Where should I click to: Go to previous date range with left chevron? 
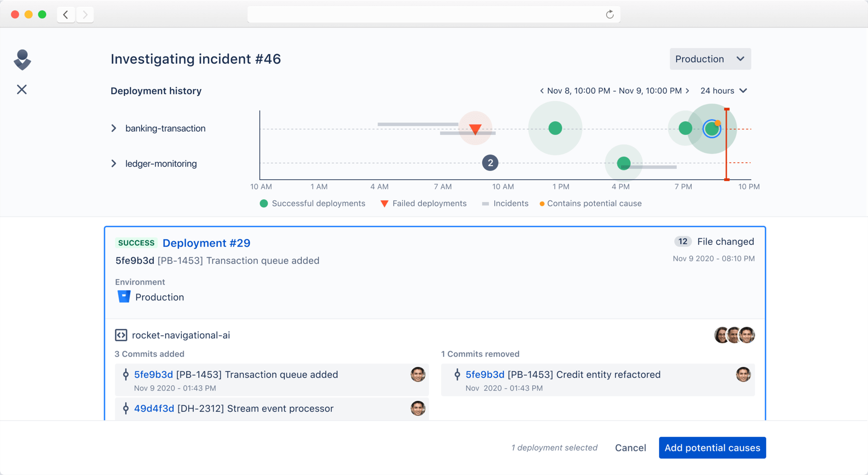(x=542, y=91)
